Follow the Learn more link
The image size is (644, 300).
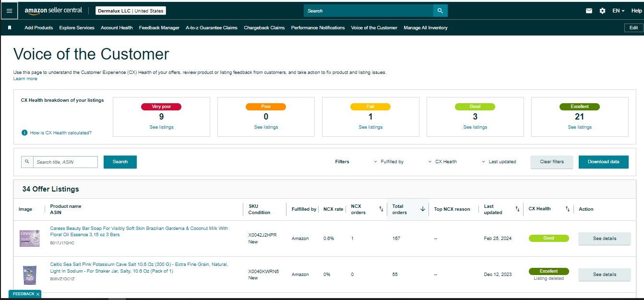(x=25, y=79)
